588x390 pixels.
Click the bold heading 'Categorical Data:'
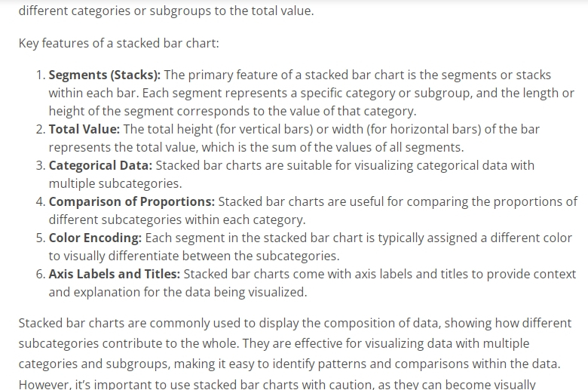coord(100,165)
